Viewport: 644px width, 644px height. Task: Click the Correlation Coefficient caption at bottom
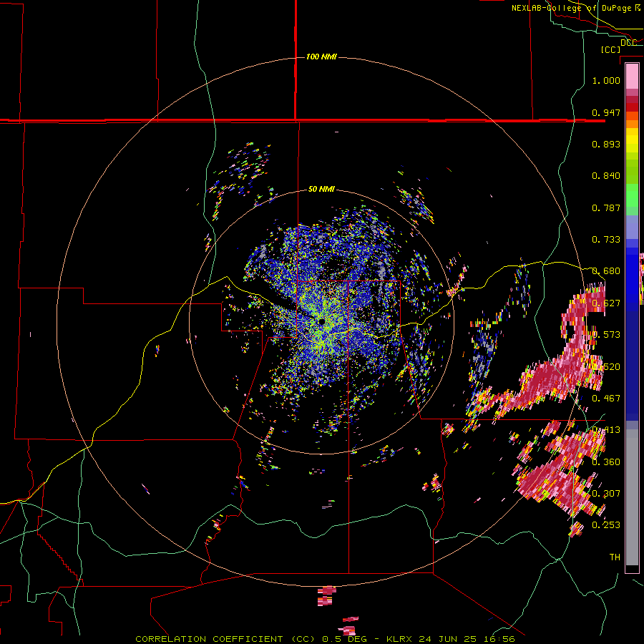pos(325,639)
